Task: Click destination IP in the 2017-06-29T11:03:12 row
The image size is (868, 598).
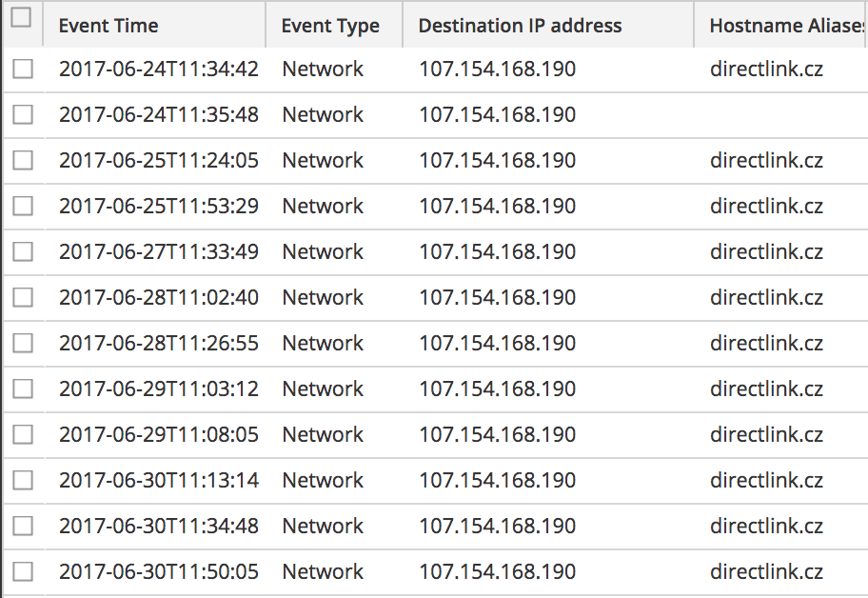Action: click(x=497, y=389)
